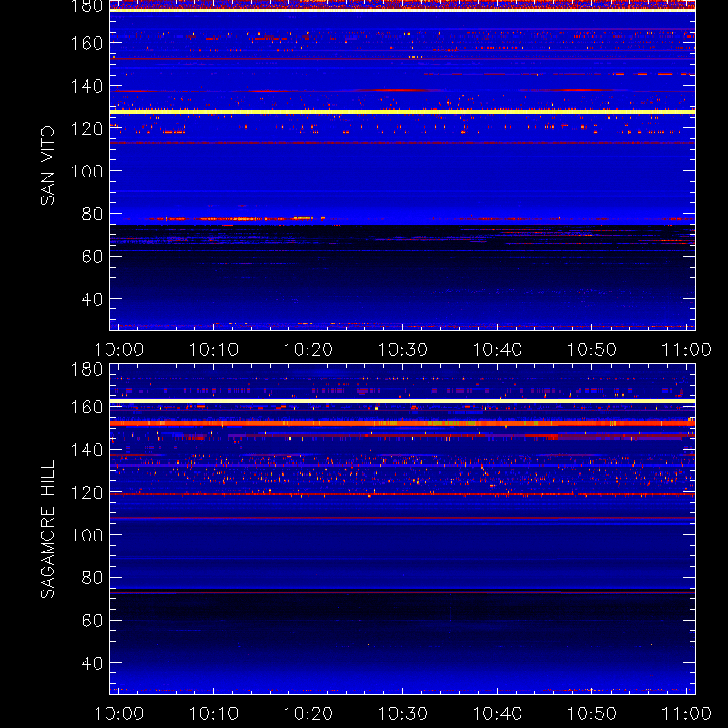Click the 40 frequency label on San Vito axis

click(92, 299)
